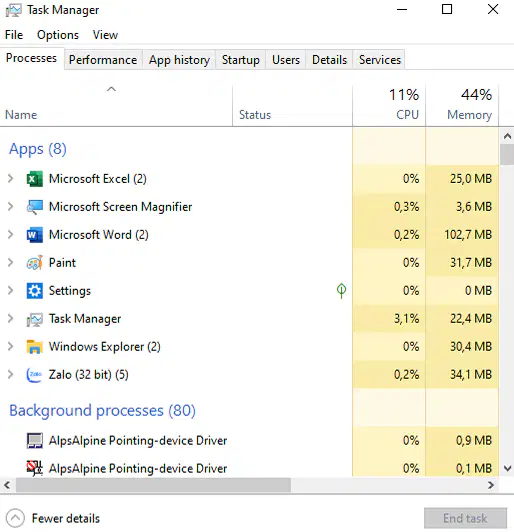Open the Startup tab
Image resolution: width=514 pixels, height=532 pixels.
click(x=241, y=60)
